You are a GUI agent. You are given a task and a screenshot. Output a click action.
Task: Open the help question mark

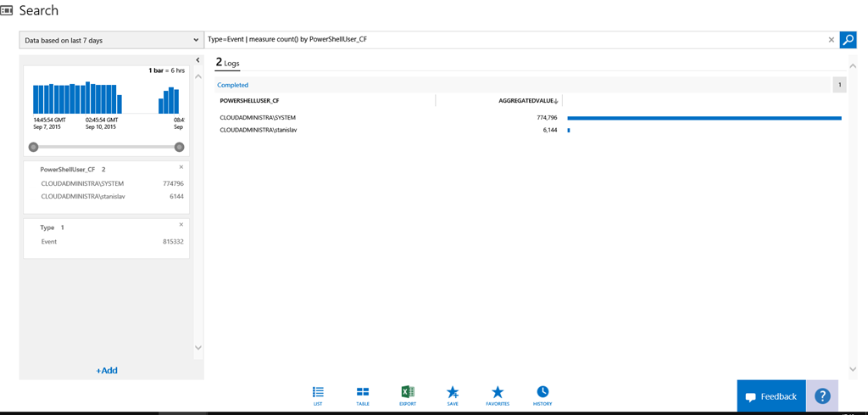(821, 396)
